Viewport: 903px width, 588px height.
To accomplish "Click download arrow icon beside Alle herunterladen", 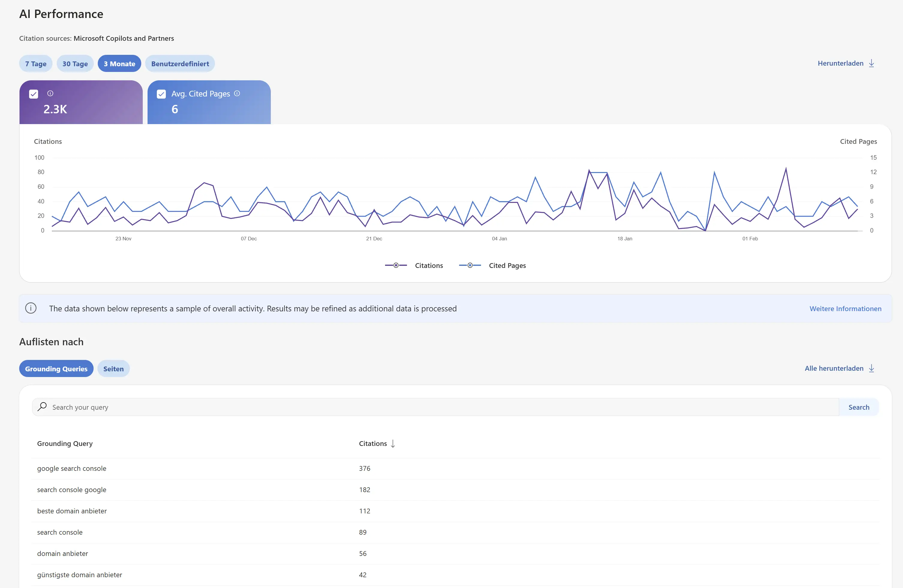I will tap(872, 368).
